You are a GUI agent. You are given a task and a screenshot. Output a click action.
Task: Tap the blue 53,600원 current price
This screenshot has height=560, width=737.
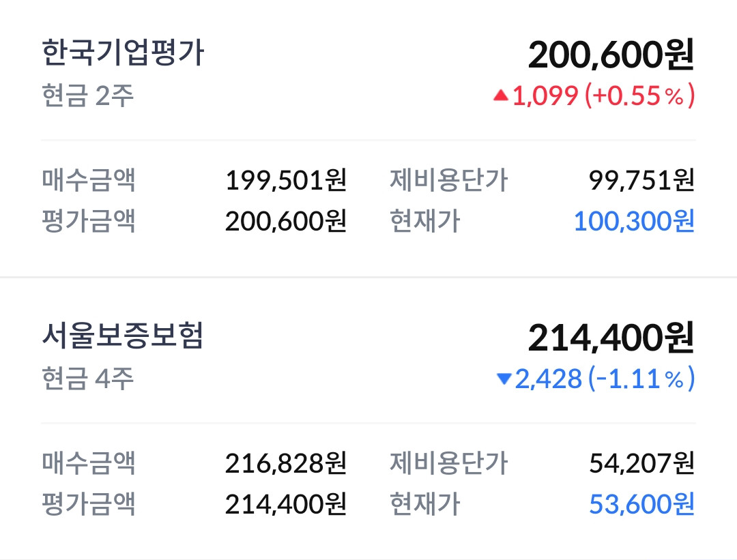641,504
